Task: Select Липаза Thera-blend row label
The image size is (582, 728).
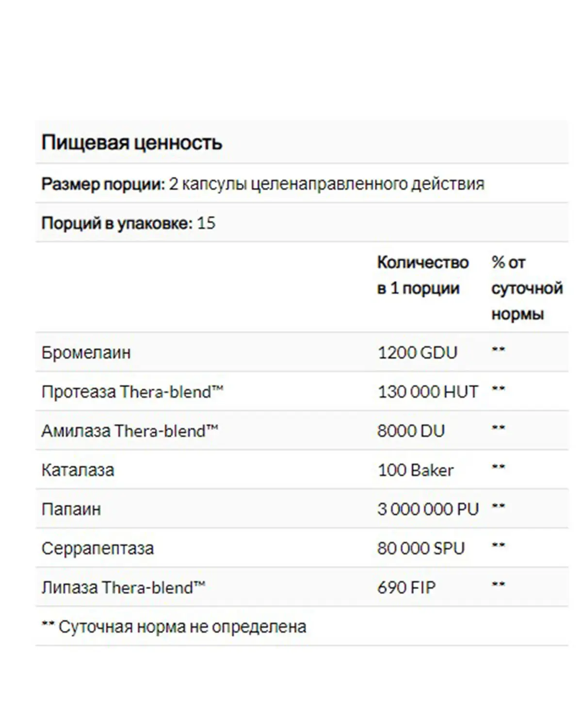Action: pyautogui.click(x=123, y=588)
